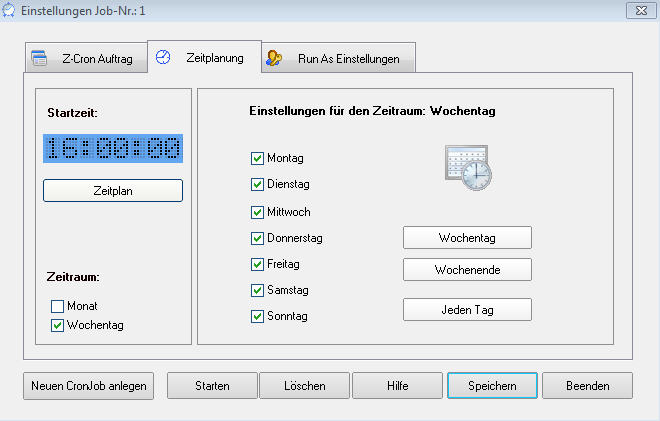This screenshot has width=660, height=421.
Task: Click the keys icon on Run As tab
Action: pyautogui.click(x=274, y=58)
